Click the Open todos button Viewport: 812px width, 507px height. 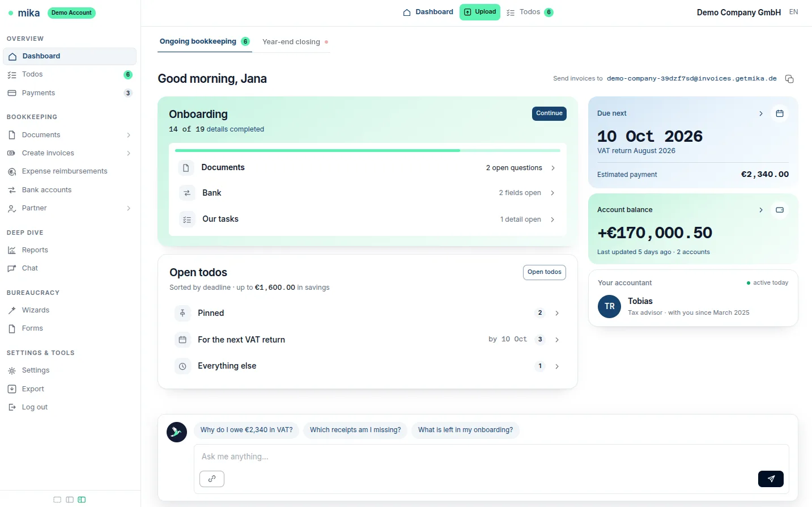click(x=545, y=272)
